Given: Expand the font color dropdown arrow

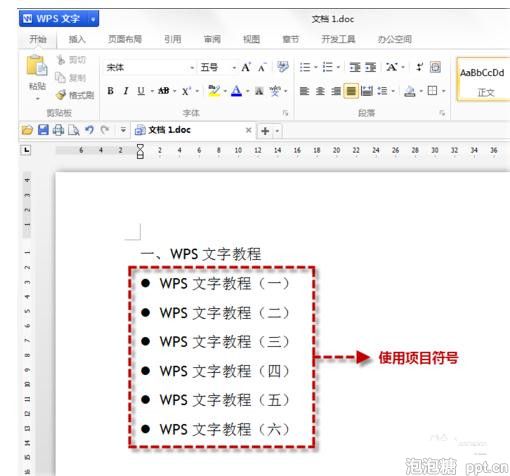Looking at the screenshot, I should point(248,91).
